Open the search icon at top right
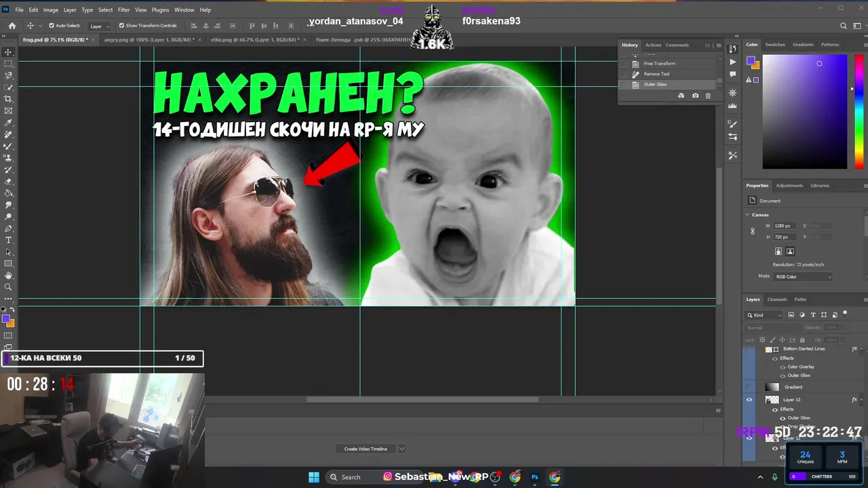 (844, 26)
